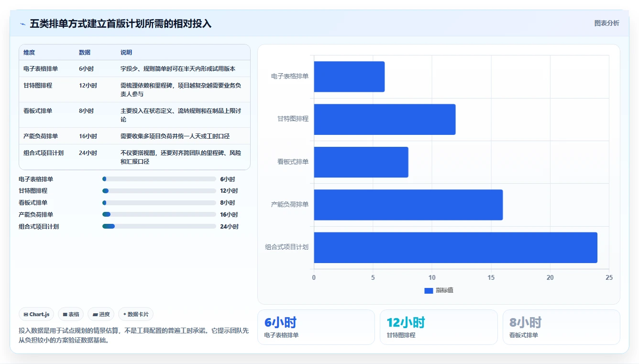Click the 电子表格排单 progress bar
Viewport: 639px width, 364px height.
click(159, 179)
